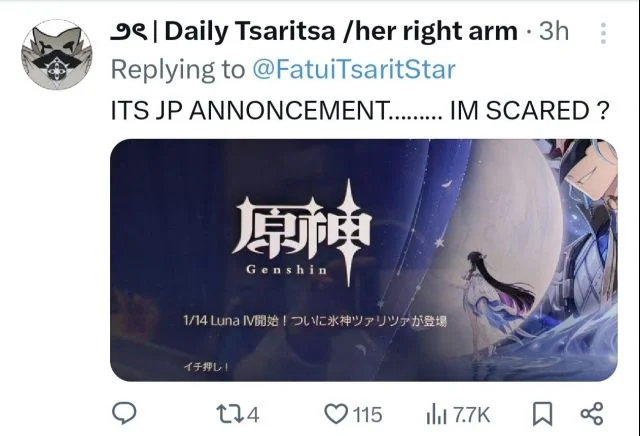Image resolution: width=640 pixels, height=436 pixels.
Task: Open the Genshin logo in attached image
Action: (x=302, y=233)
